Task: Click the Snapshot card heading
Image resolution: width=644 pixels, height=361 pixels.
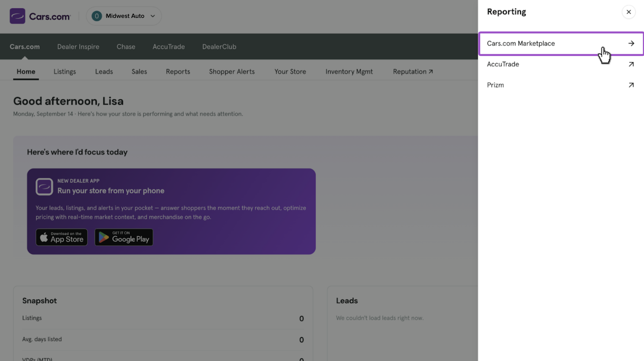Action: (39, 301)
